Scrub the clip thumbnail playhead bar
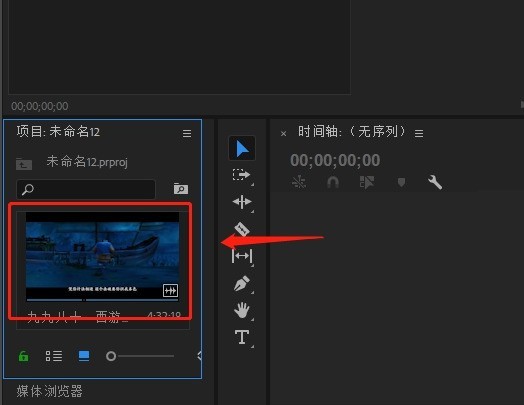524x405 pixels. click(x=102, y=300)
